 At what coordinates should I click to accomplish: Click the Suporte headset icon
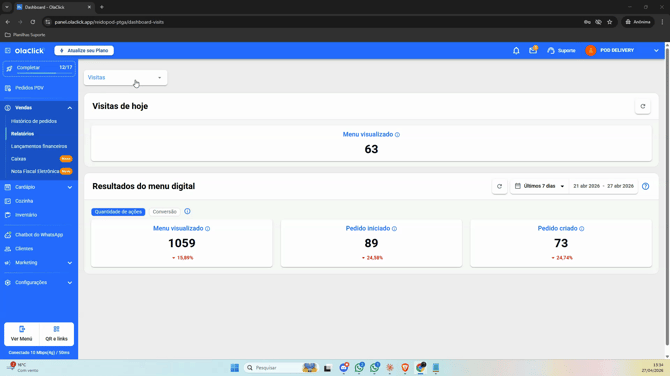[x=551, y=50]
